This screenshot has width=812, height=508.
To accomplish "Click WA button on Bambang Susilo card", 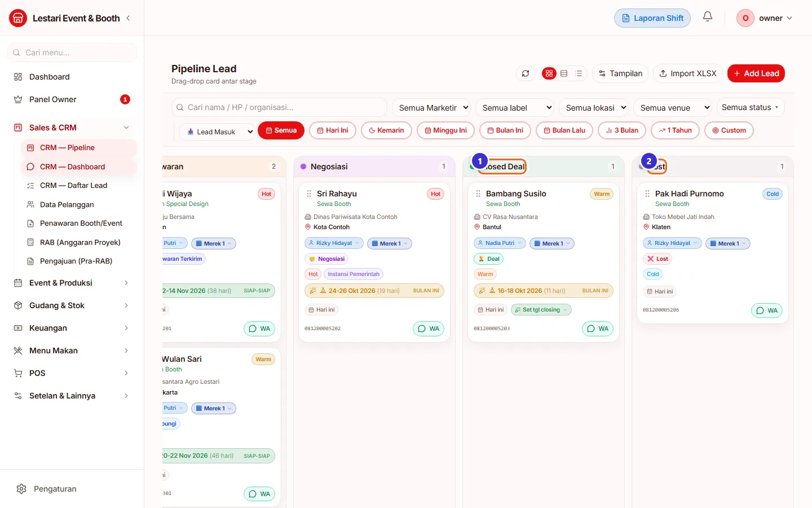I will tap(598, 329).
